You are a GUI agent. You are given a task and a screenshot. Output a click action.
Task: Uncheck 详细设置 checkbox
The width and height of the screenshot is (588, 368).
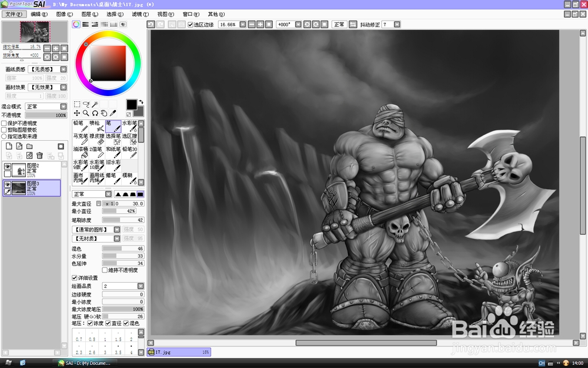click(74, 278)
